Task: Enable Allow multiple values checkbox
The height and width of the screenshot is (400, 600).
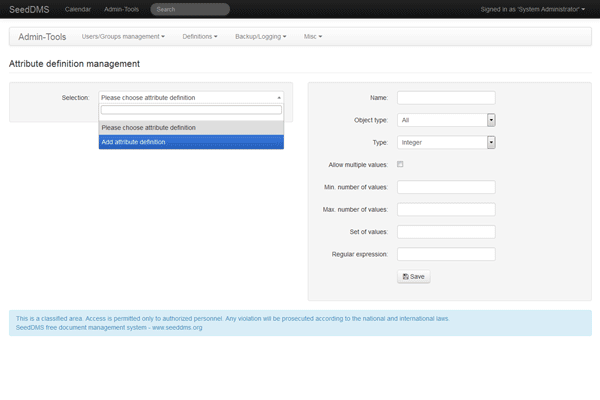Action: pos(401,164)
